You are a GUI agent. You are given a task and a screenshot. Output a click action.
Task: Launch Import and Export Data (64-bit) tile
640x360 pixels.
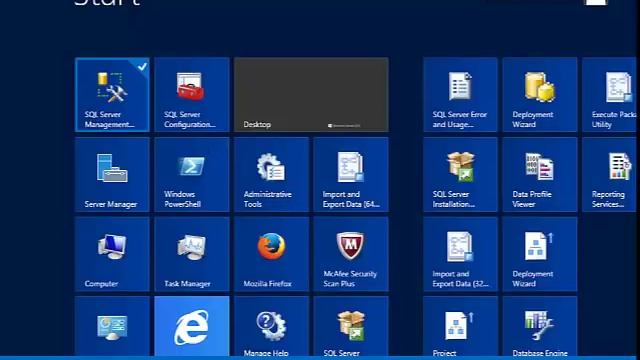(351, 174)
